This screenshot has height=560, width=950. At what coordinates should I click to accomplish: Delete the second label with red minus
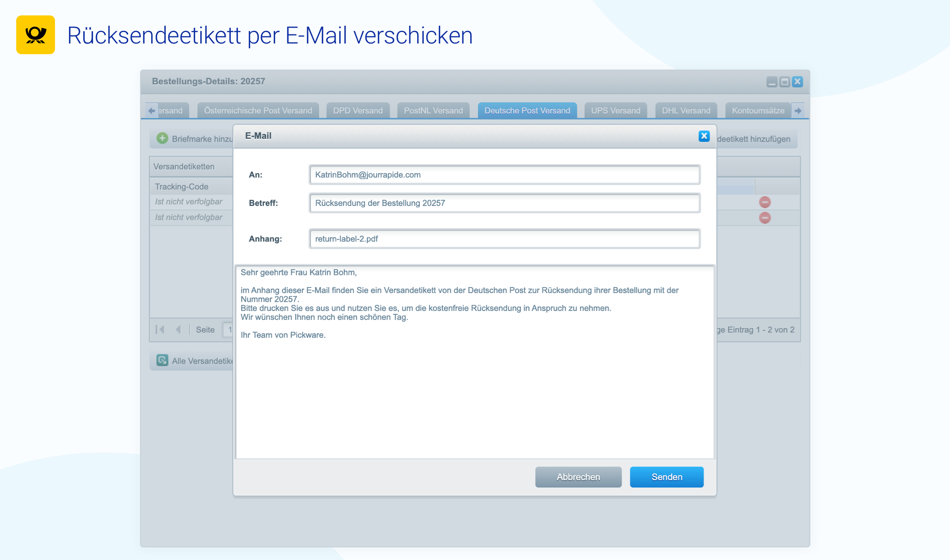pos(765,218)
